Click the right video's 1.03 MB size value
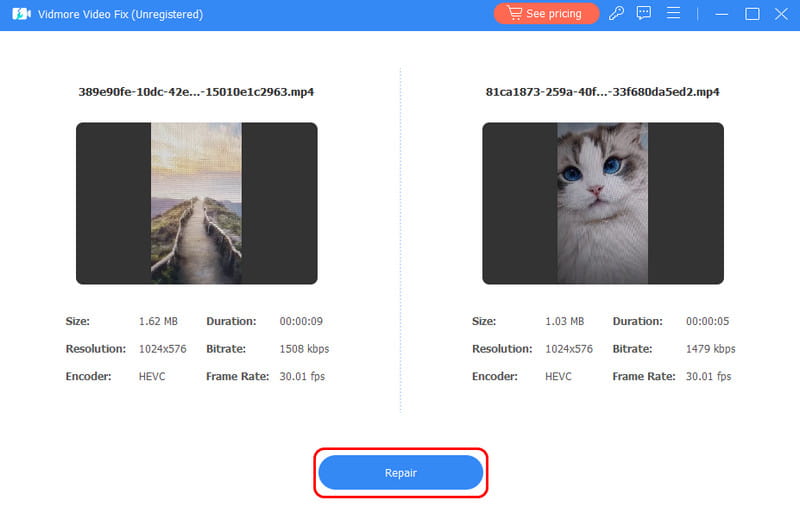This screenshot has width=800, height=513. [564, 322]
